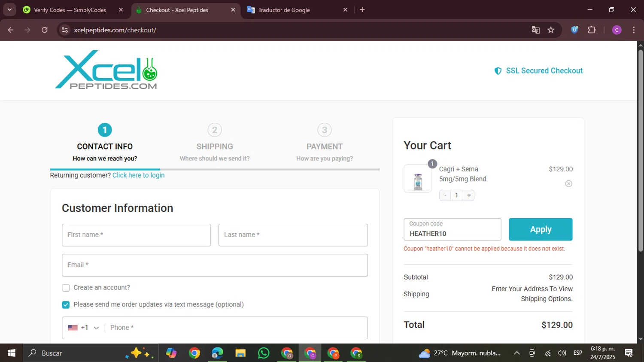Viewport: 644px width, 362px height.
Task: Show hidden system tray icons
Action: click(517, 353)
